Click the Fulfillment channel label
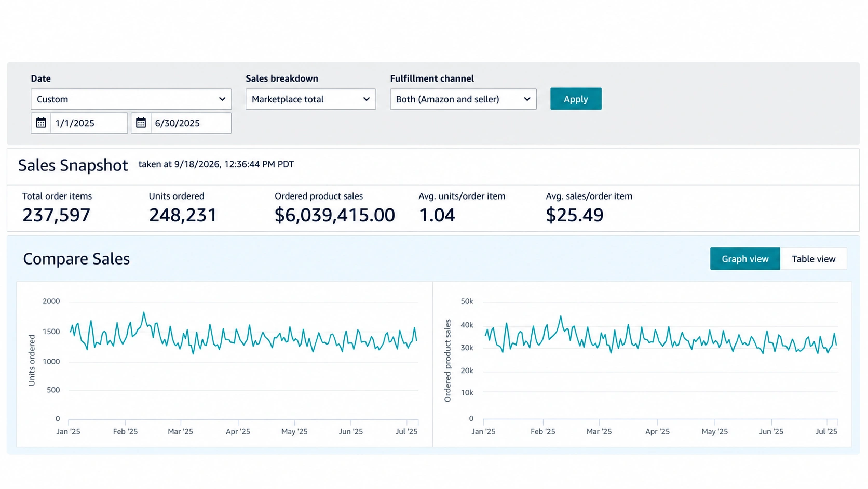 (432, 78)
